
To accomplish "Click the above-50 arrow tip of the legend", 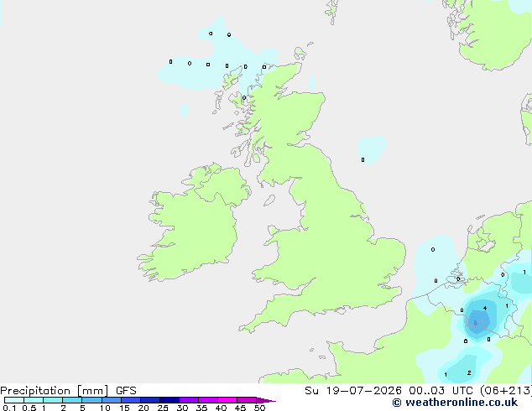I will point(266,400).
